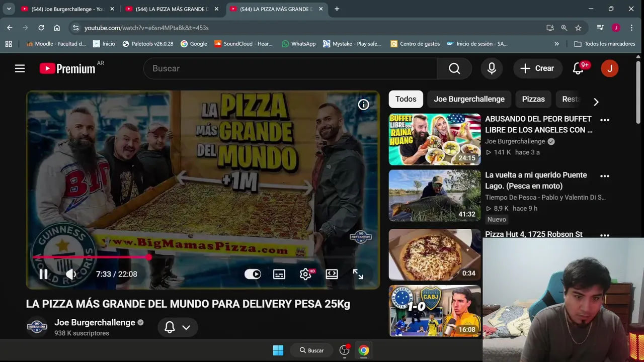This screenshot has height=362, width=644.
Task: Open the buffet libre video thumbnail
Action: click(435, 139)
